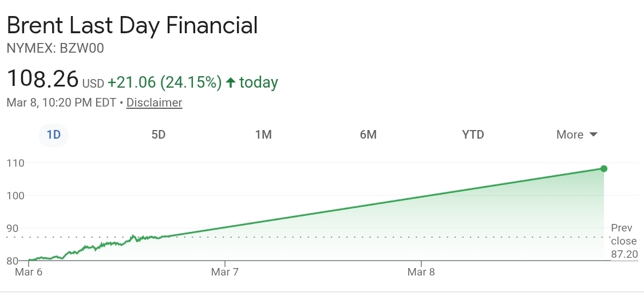Click the 108.26 current price
Viewport: 644px width, 299px height.
(x=42, y=79)
